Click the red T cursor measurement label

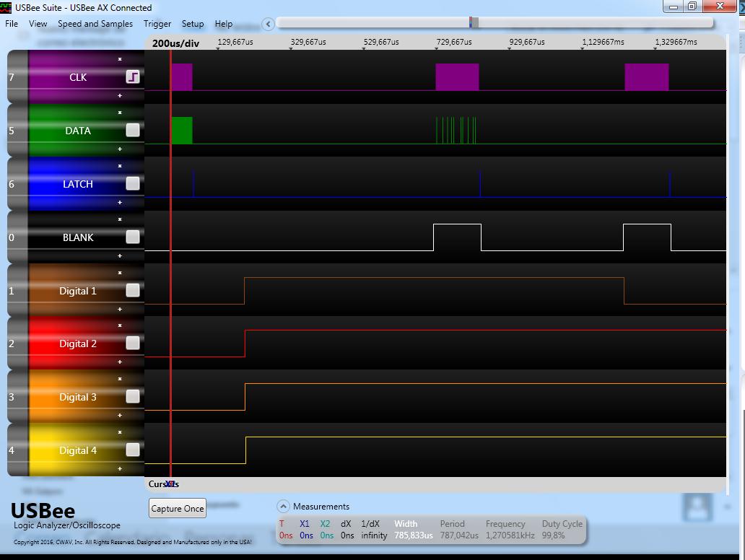pos(282,523)
